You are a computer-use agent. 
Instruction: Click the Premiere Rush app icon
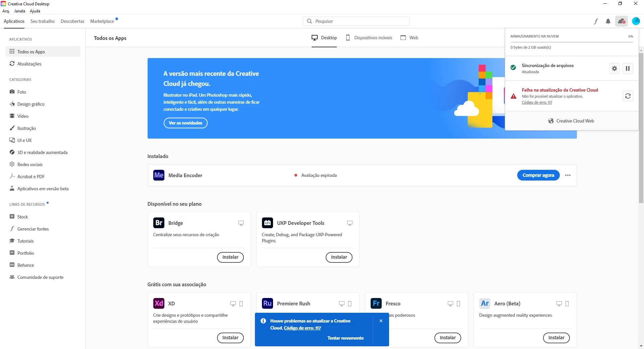click(267, 303)
